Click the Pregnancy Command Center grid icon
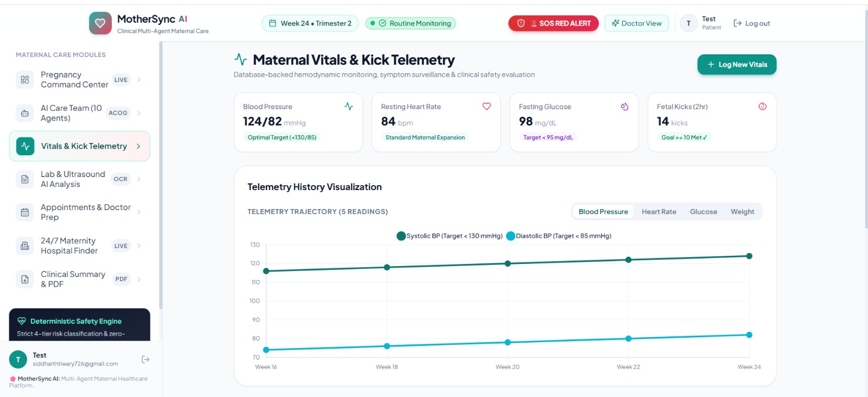The image size is (868, 397). (25, 80)
